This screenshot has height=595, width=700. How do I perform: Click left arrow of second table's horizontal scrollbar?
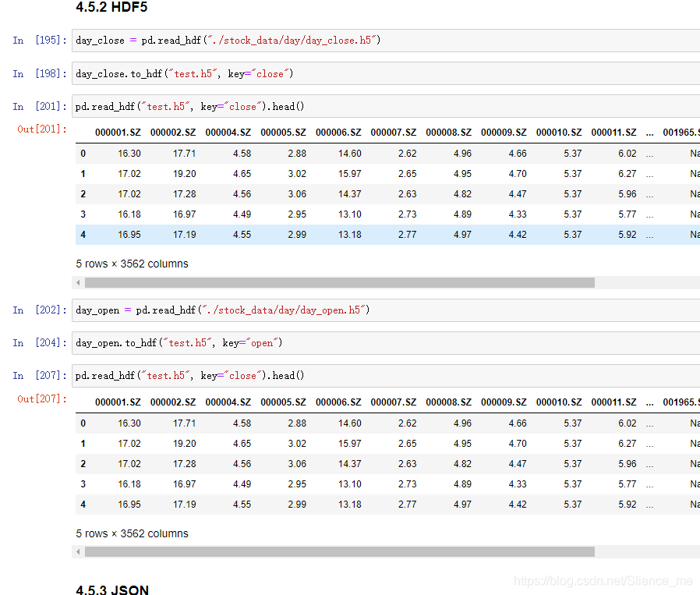[78, 552]
